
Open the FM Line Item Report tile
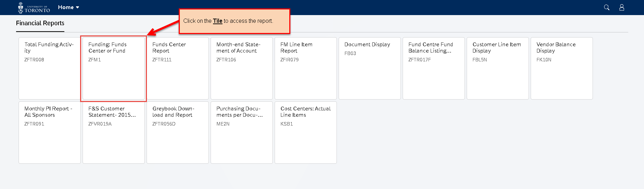point(306,68)
